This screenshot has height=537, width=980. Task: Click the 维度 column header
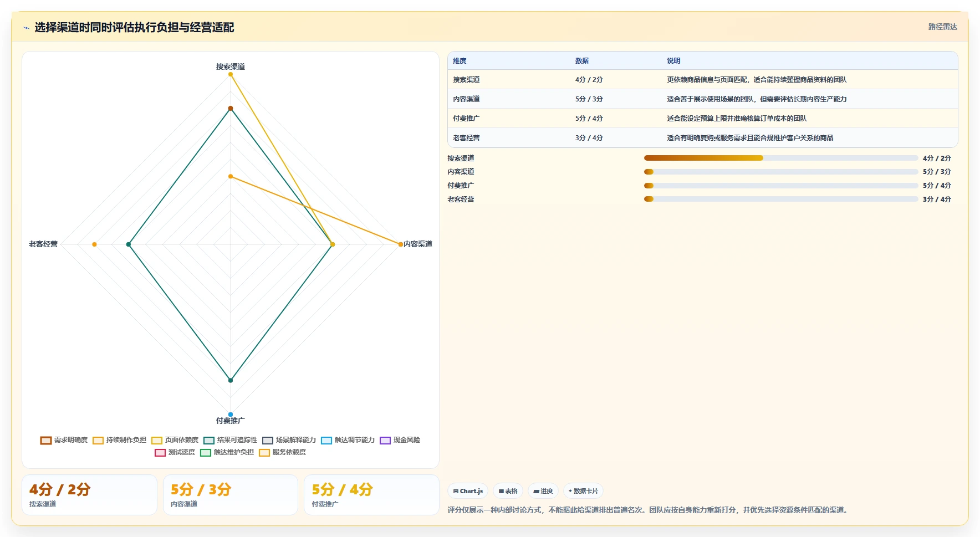460,61
